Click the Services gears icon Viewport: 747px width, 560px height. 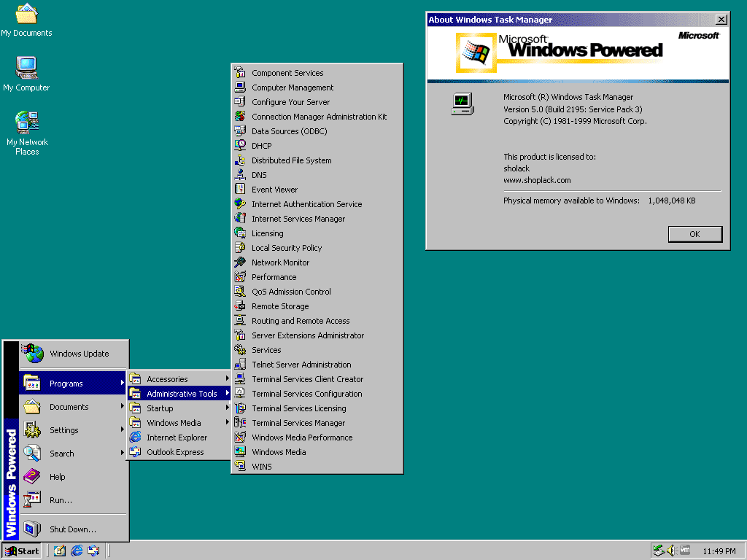[240, 350]
